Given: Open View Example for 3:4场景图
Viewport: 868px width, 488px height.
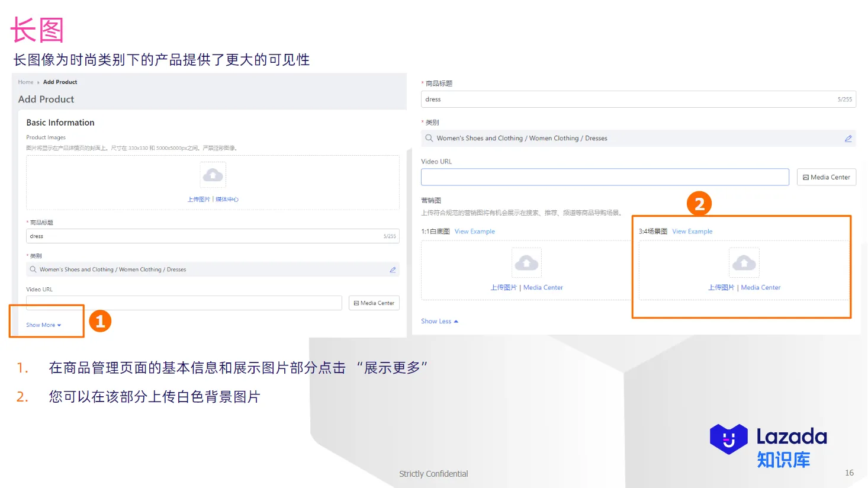Looking at the screenshot, I should click(692, 231).
